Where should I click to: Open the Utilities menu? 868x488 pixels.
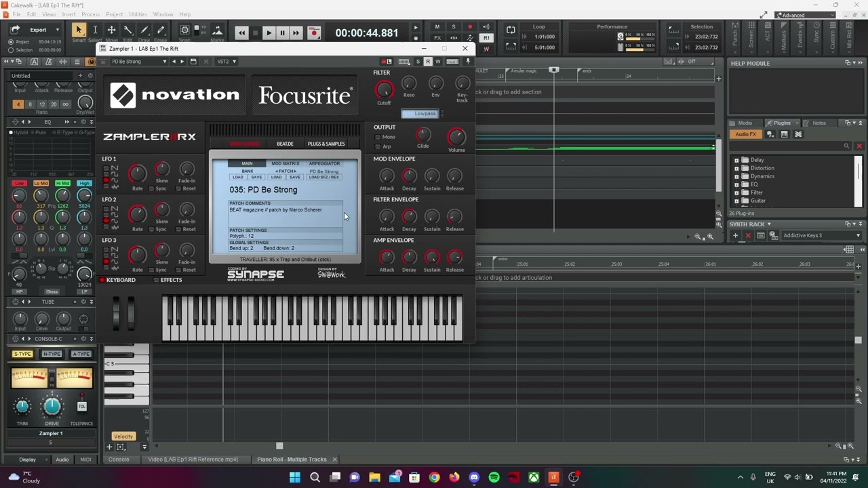[138, 14]
